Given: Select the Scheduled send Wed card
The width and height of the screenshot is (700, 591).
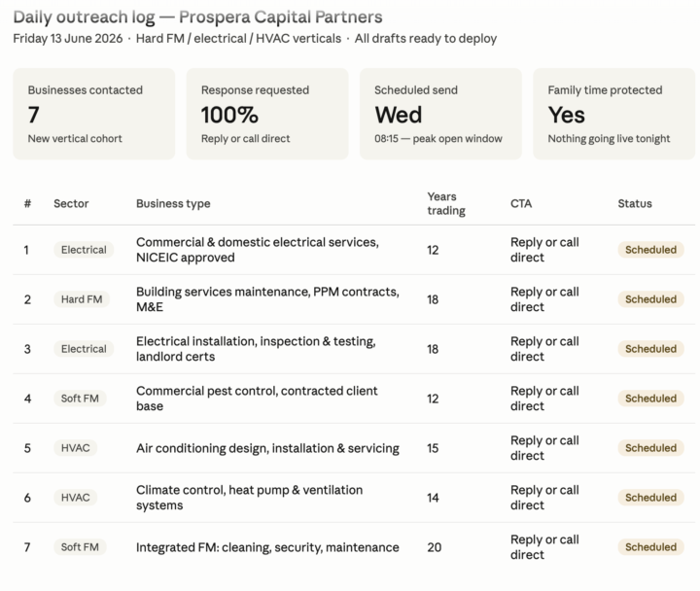Looking at the screenshot, I should coord(440,114).
